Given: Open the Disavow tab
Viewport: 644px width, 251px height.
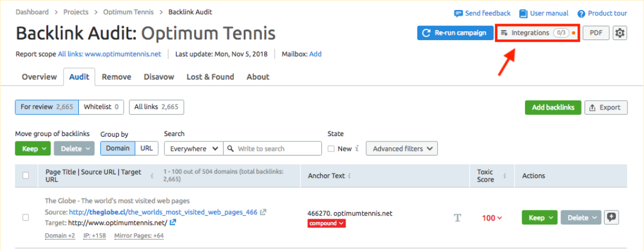Looking at the screenshot, I should (159, 77).
